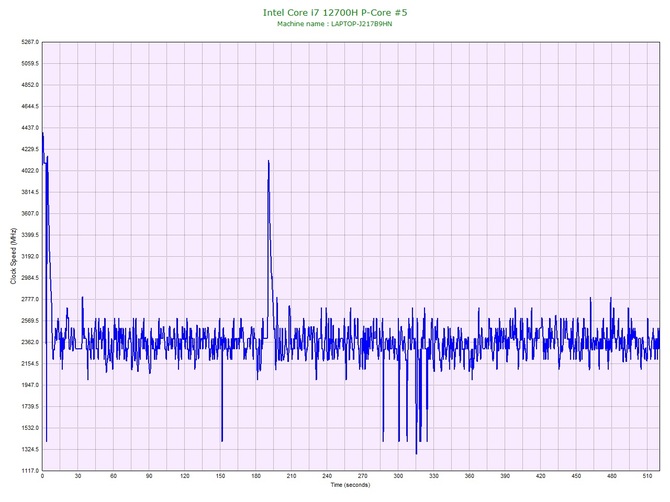Click the 30 second x-axis tick
The image size is (670, 502).
[x=78, y=476]
